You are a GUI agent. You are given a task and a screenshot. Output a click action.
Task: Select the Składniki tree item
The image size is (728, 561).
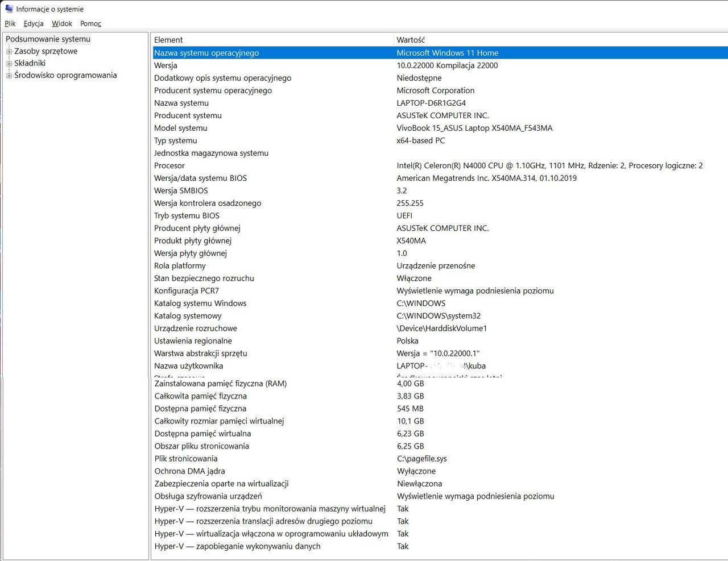coord(30,63)
